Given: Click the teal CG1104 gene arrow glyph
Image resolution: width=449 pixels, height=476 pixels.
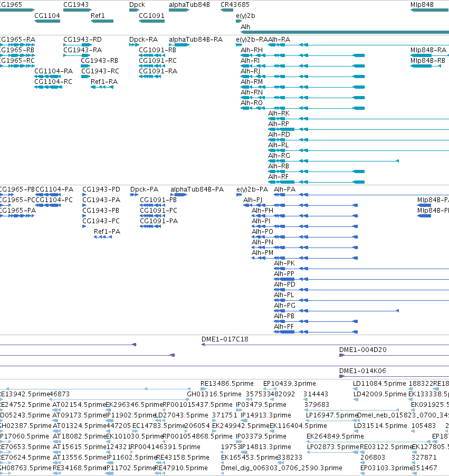Looking at the screenshot, I should 47,21.
